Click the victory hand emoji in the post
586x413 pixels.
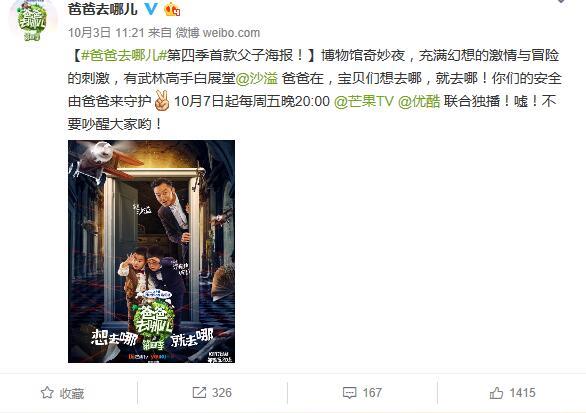point(162,101)
